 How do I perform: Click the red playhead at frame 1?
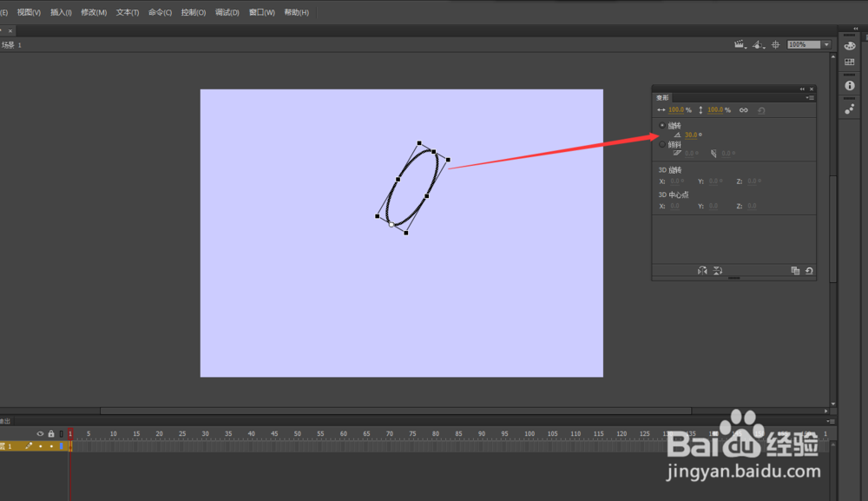click(x=70, y=434)
